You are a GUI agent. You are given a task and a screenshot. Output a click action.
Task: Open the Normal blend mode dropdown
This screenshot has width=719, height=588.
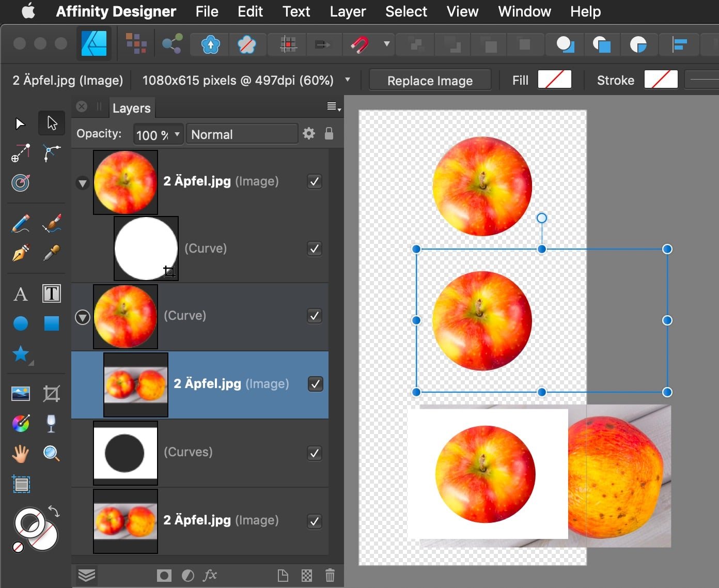coord(241,134)
